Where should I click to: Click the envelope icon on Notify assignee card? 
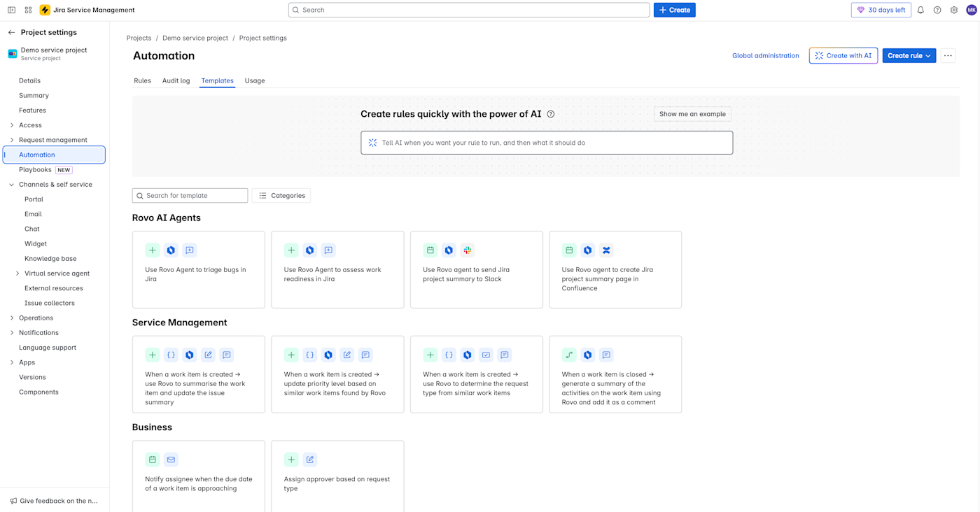(x=171, y=460)
